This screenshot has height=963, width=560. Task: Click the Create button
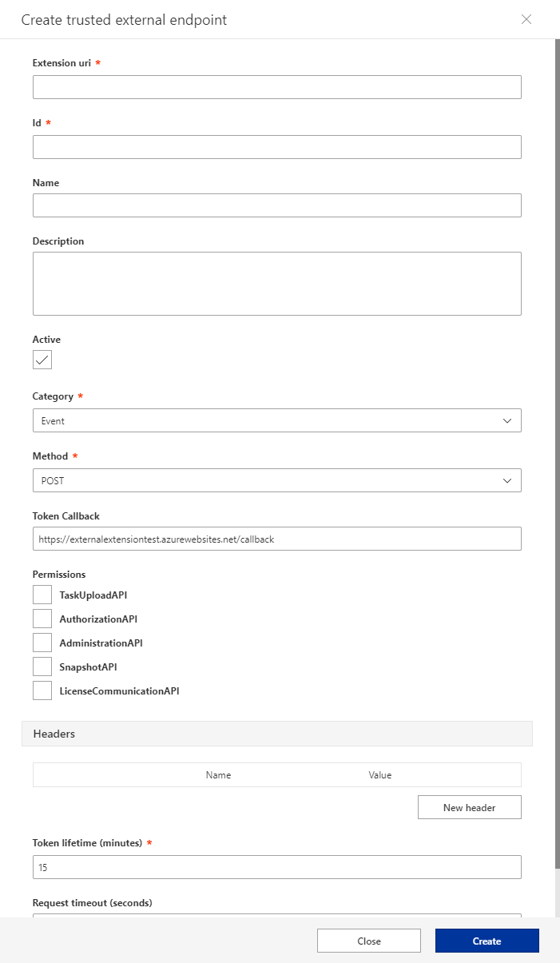(x=487, y=941)
